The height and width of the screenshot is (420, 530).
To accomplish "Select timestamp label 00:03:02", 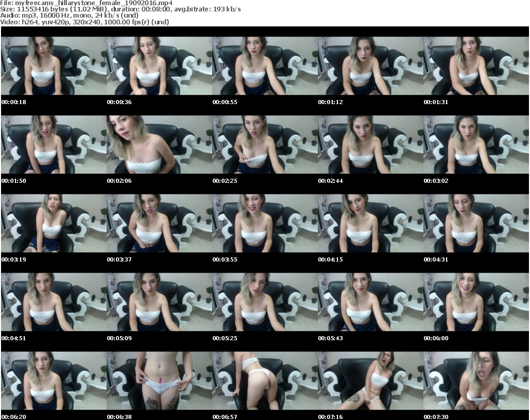I will (436, 181).
